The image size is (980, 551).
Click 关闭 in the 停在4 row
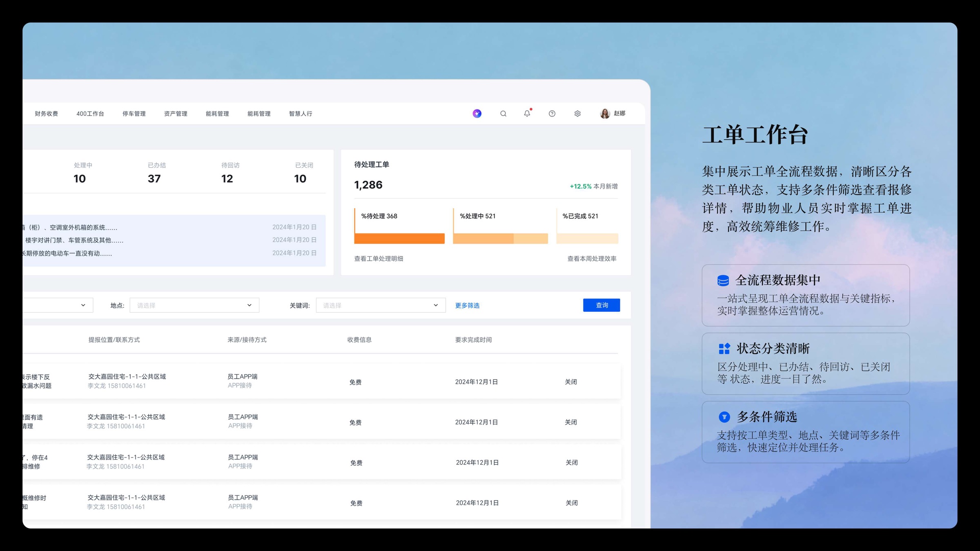click(x=571, y=462)
